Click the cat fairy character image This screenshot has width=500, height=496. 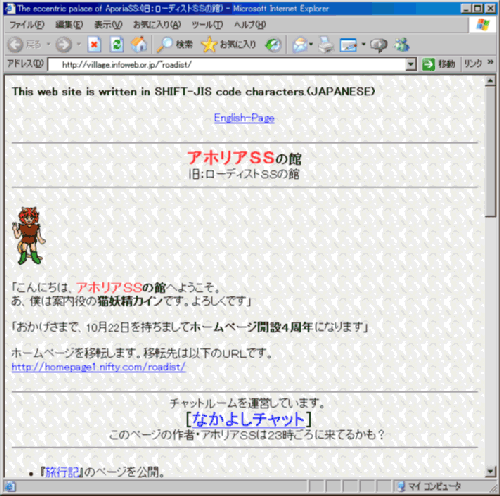point(29,235)
